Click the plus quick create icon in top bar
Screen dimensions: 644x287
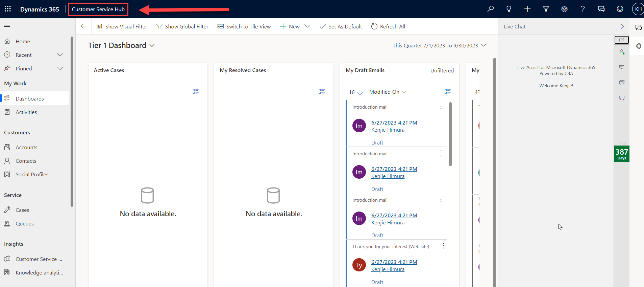pyautogui.click(x=527, y=9)
